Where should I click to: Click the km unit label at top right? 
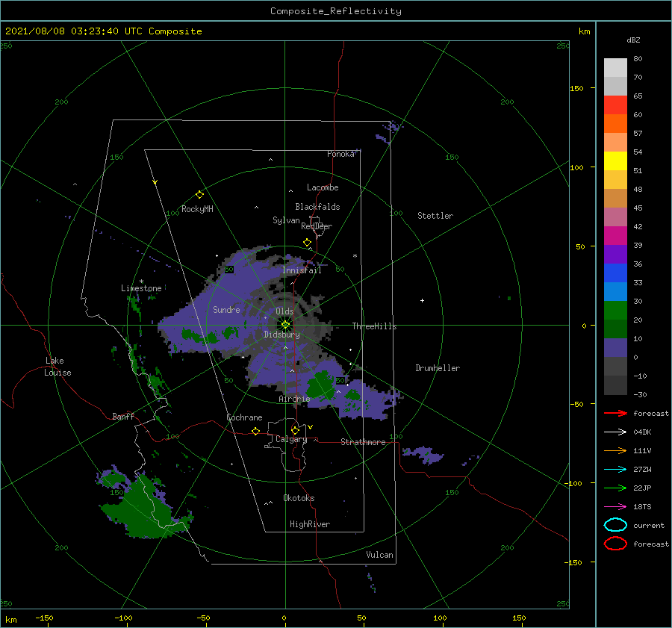(x=584, y=31)
